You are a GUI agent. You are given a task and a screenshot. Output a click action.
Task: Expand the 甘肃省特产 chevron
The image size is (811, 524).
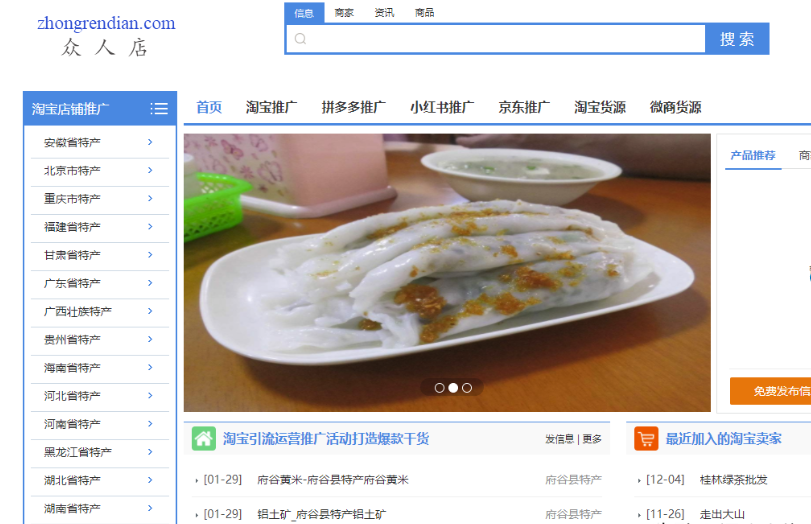[x=150, y=254]
